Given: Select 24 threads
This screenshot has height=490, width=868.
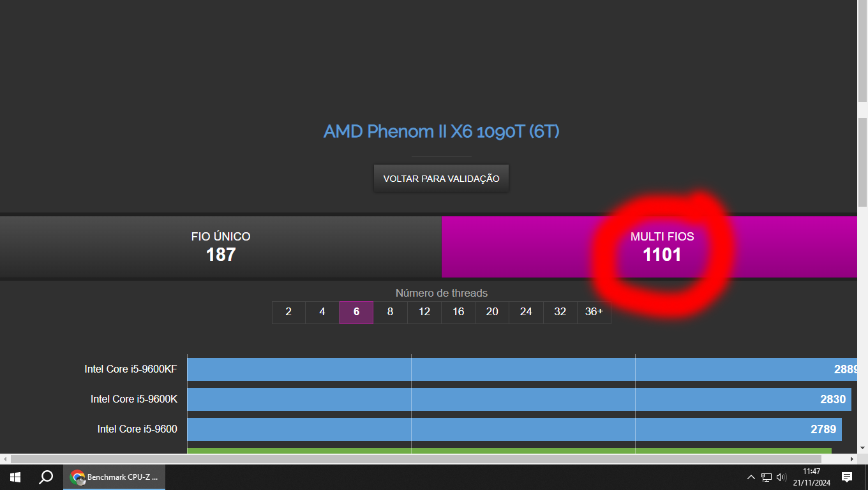Looking at the screenshot, I should click(x=526, y=312).
